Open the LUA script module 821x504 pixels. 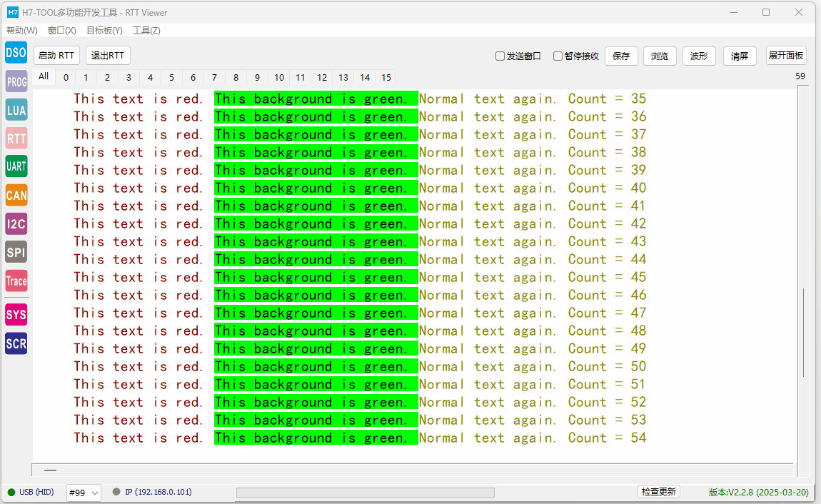[x=16, y=110]
